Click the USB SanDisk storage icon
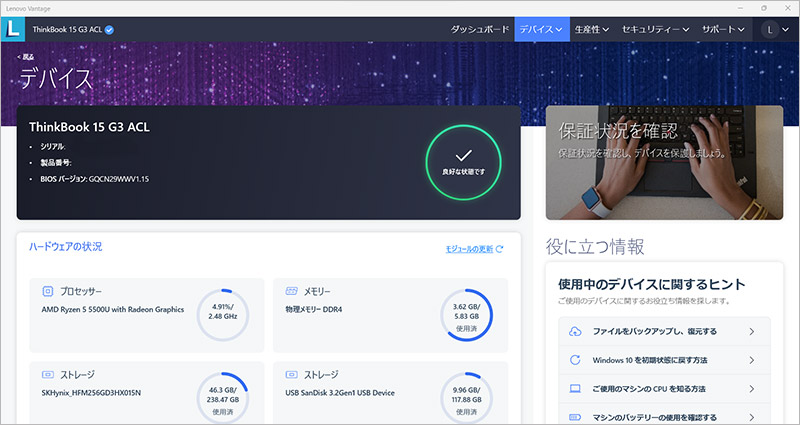800x425 pixels. tap(291, 374)
